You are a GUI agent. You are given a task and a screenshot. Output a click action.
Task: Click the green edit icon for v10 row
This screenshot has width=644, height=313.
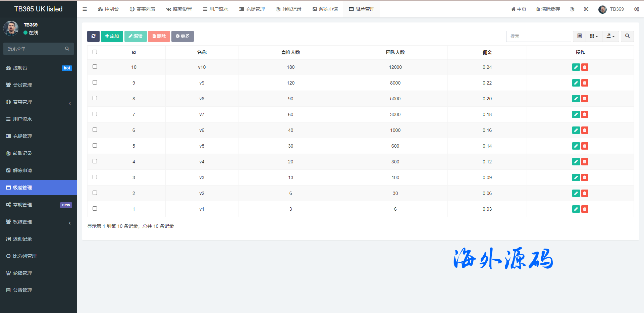click(x=576, y=67)
